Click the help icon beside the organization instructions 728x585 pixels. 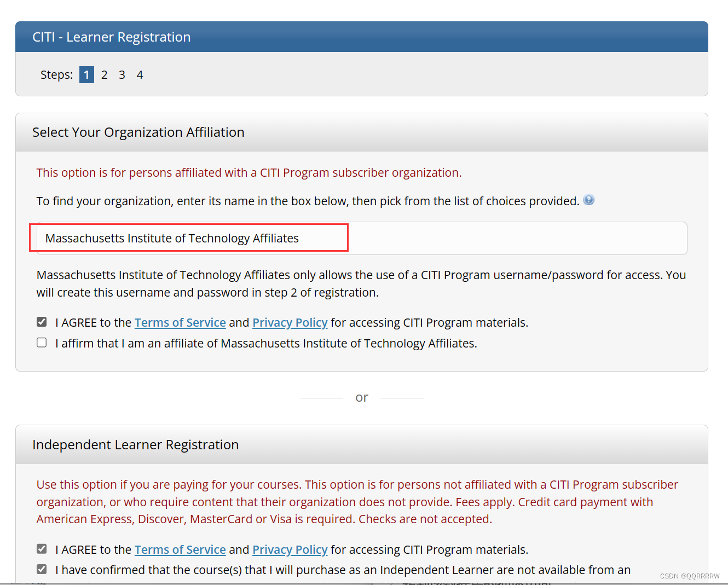[589, 200]
